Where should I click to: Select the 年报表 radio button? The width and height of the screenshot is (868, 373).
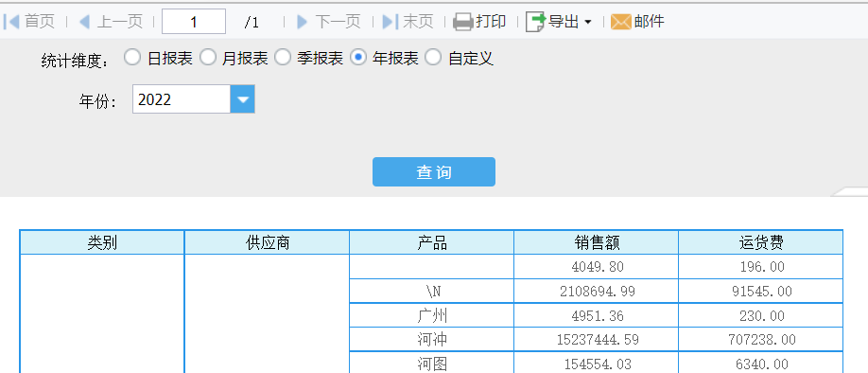pyautogui.click(x=358, y=57)
